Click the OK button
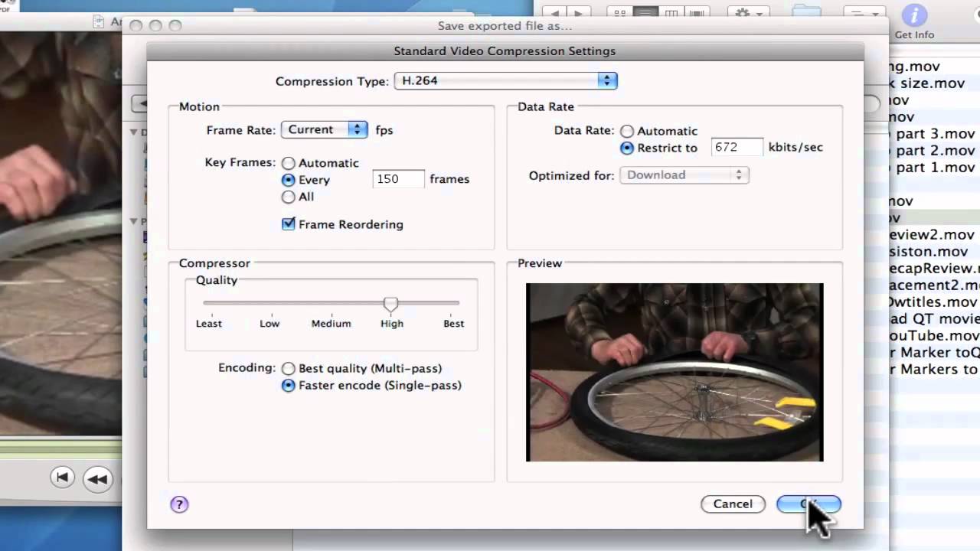 pos(808,504)
